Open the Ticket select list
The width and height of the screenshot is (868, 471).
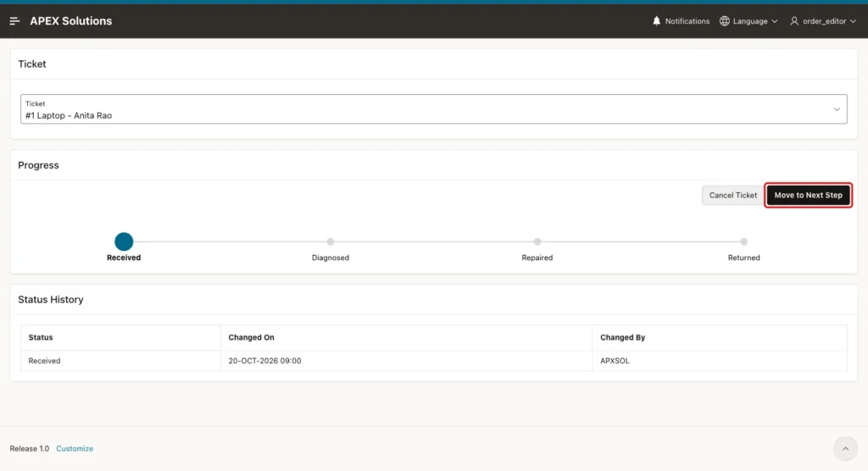coord(433,109)
